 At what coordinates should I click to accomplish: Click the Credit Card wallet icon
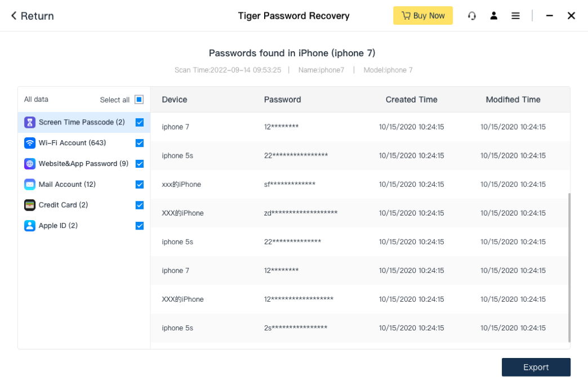30,205
